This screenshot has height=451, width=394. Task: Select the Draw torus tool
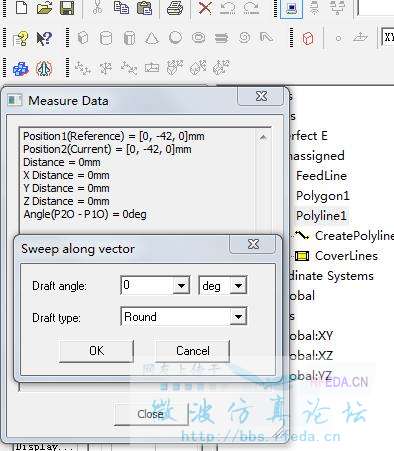(198, 37)
